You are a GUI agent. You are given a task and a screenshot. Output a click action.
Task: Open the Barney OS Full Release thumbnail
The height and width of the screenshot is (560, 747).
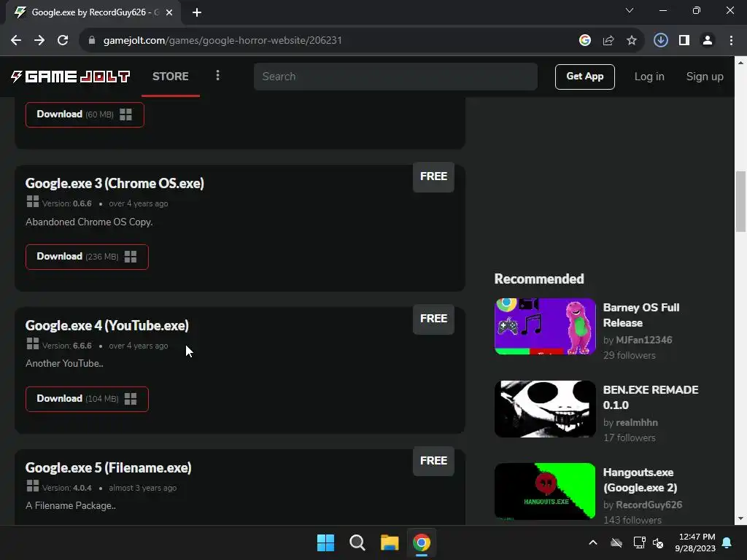tap(545, 327)
